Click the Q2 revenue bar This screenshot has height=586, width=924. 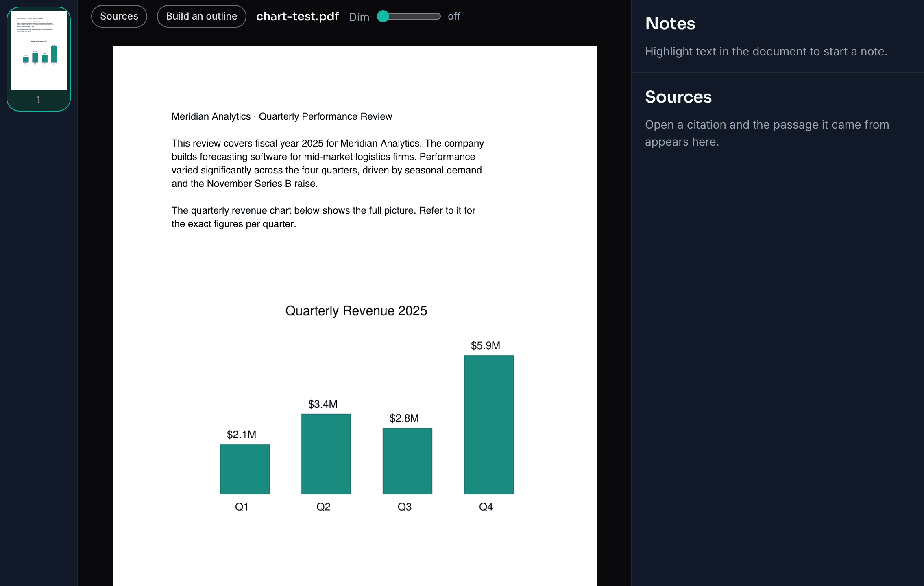(x=326, y=454)
